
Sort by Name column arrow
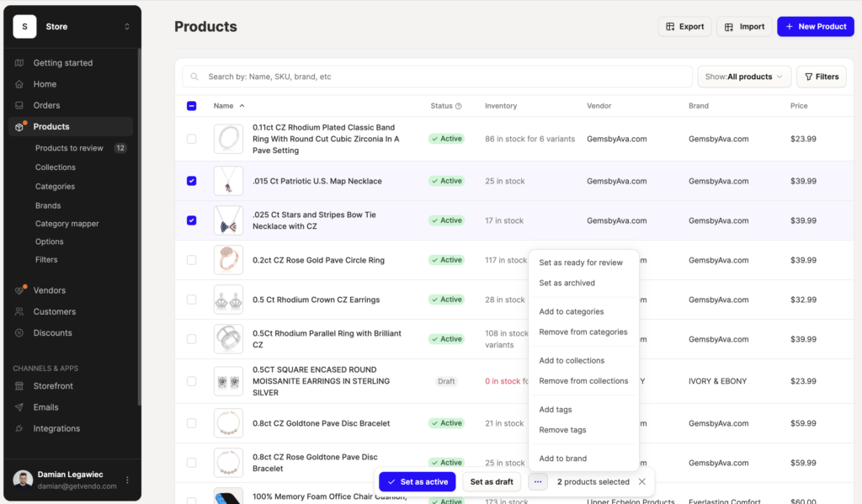coord(242,105)
